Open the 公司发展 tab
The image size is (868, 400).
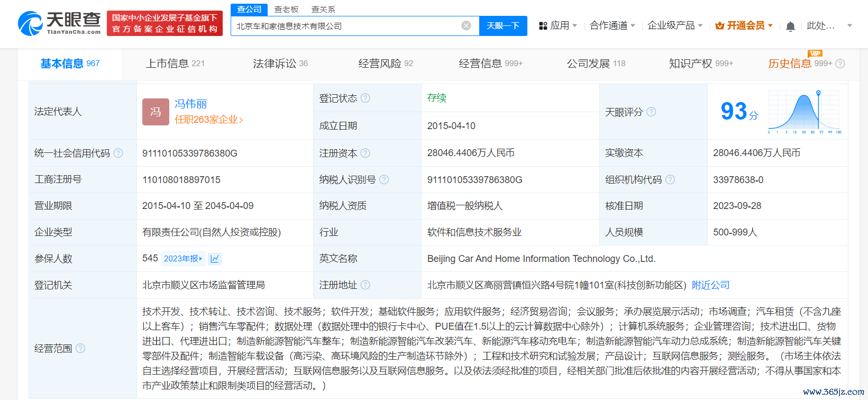[x=596, y=63]
